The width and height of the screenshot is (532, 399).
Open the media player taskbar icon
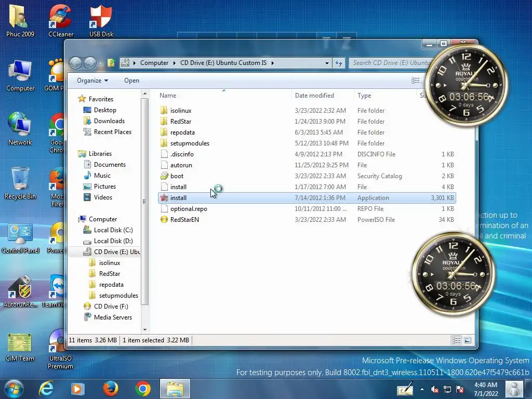point(77,389)
